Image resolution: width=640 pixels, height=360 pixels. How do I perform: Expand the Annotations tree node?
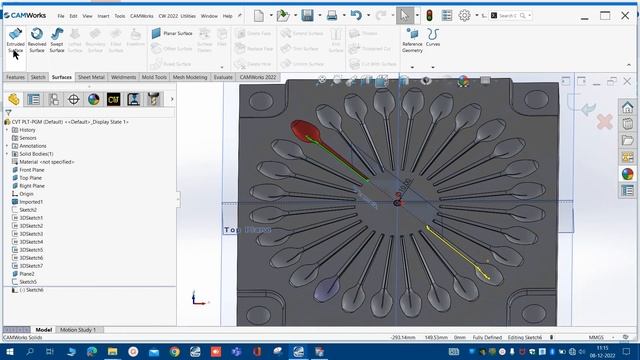click(x=7, y=146)
